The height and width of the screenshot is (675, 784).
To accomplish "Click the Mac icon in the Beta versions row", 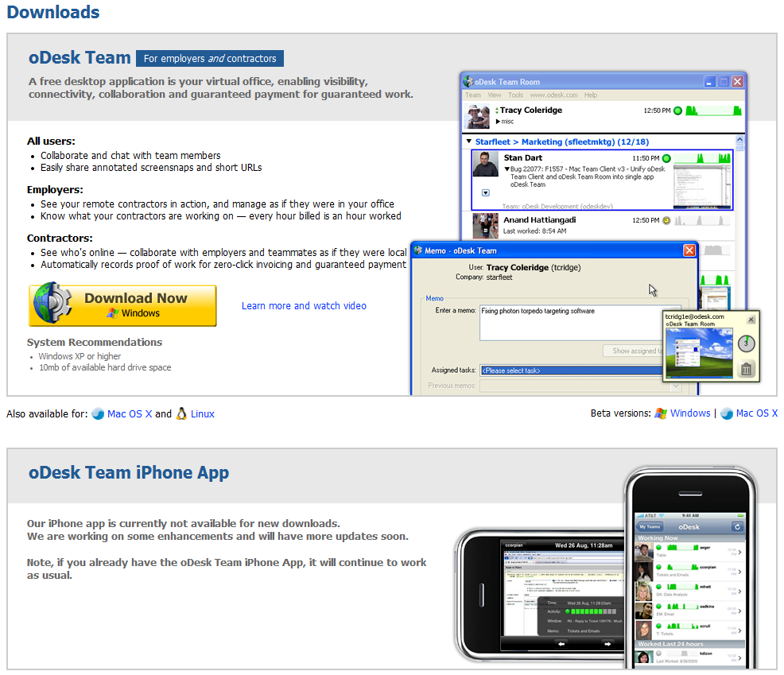I will (727, 413).
